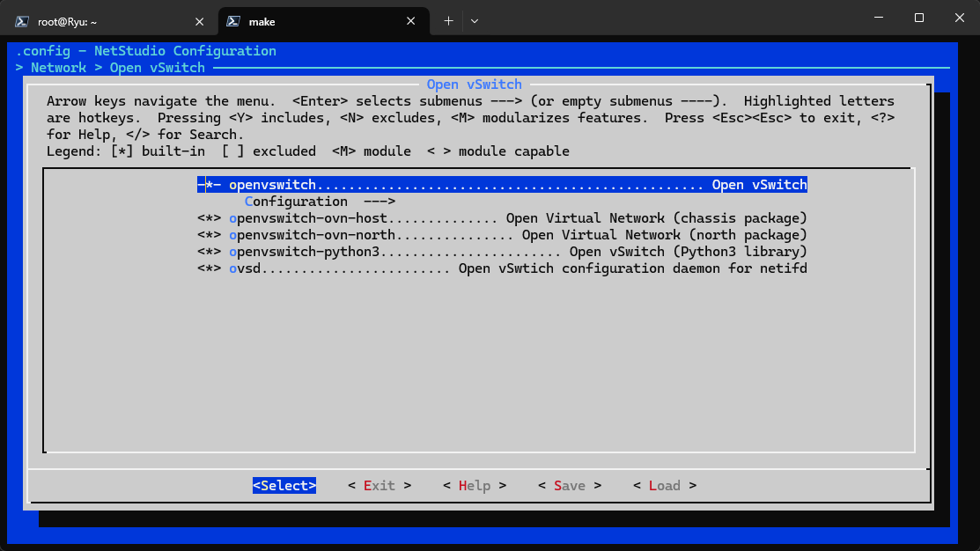Screen dimensions: 980x551
Task: Save the configuration with Save button
Action: click(x=570, y=485)
